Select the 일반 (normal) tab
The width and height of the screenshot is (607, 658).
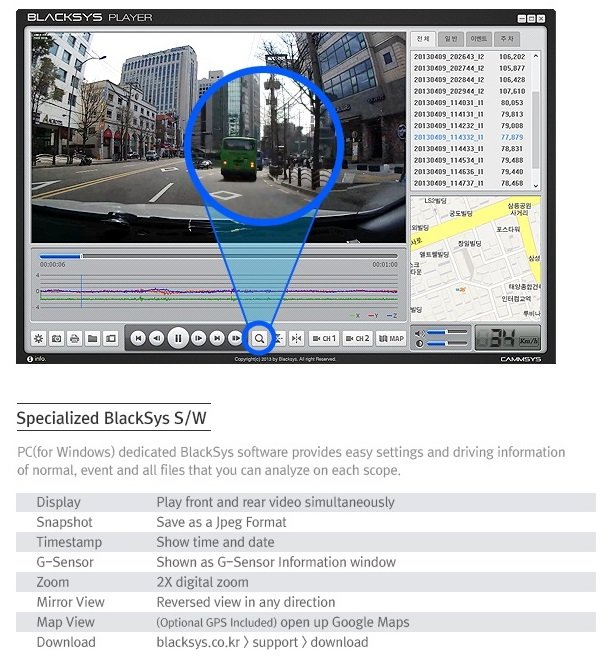(x=451, y=39)
